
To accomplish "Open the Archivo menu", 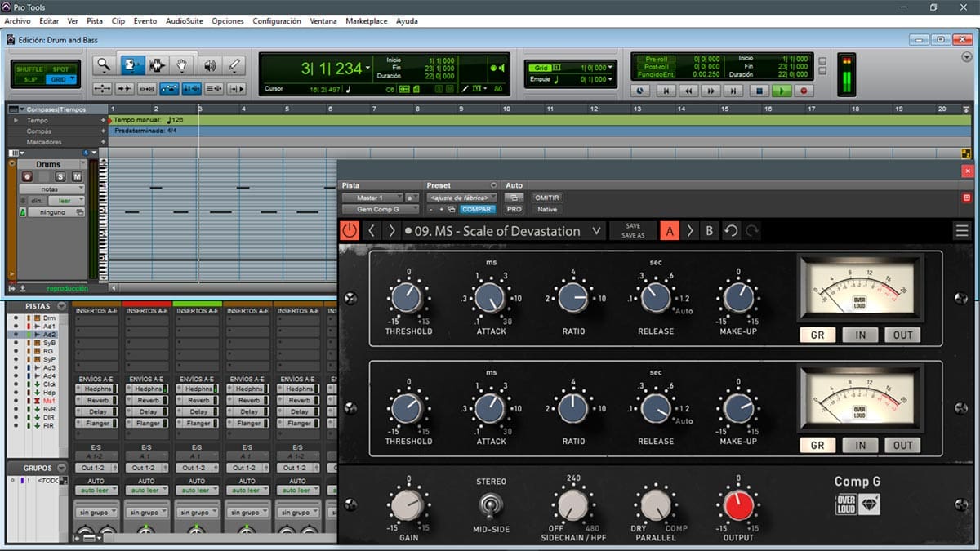I will point(17,20).
